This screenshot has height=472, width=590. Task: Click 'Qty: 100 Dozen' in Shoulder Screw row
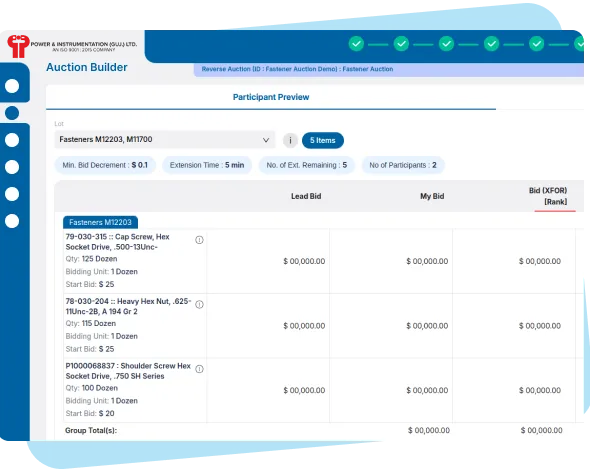click(x=91, y=388)
